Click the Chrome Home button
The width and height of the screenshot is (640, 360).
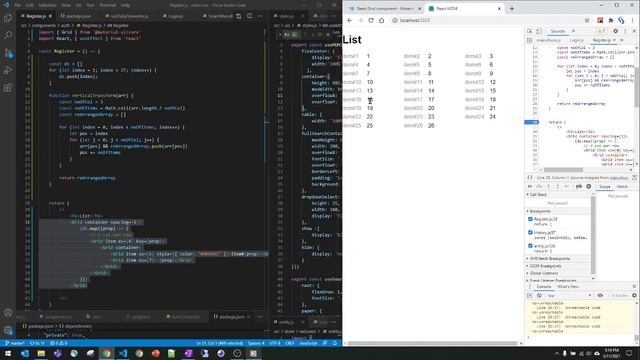[381, 20]
